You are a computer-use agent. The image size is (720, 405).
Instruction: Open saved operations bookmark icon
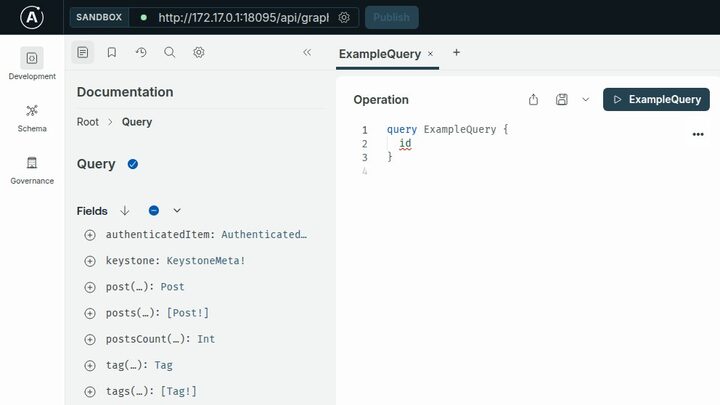112,52
